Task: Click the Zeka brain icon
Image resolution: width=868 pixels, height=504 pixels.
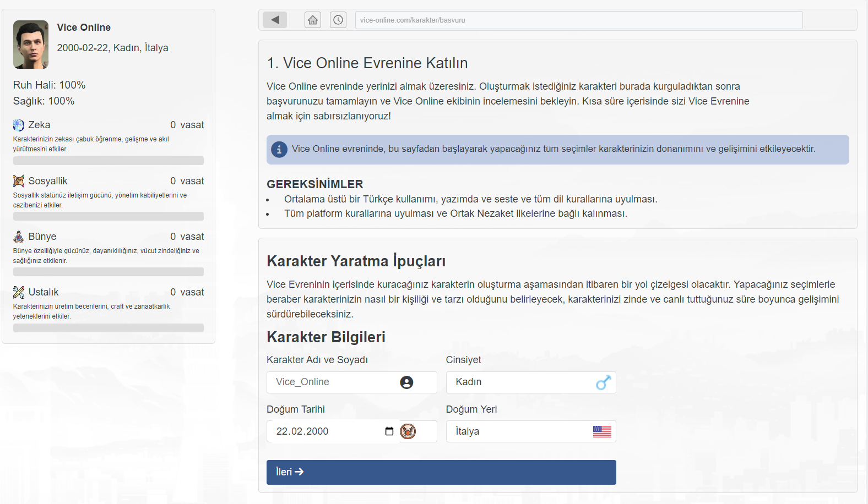Action: click(19, 125)
